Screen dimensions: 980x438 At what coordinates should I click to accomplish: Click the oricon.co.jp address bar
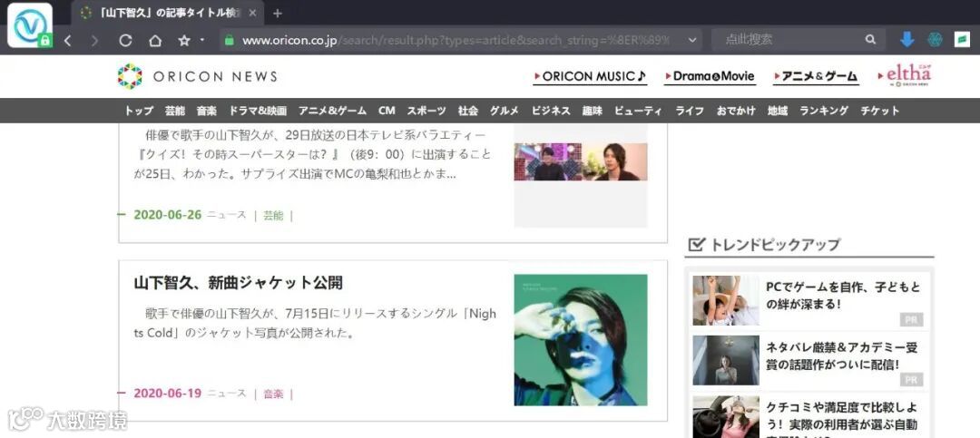pos(461,41)
